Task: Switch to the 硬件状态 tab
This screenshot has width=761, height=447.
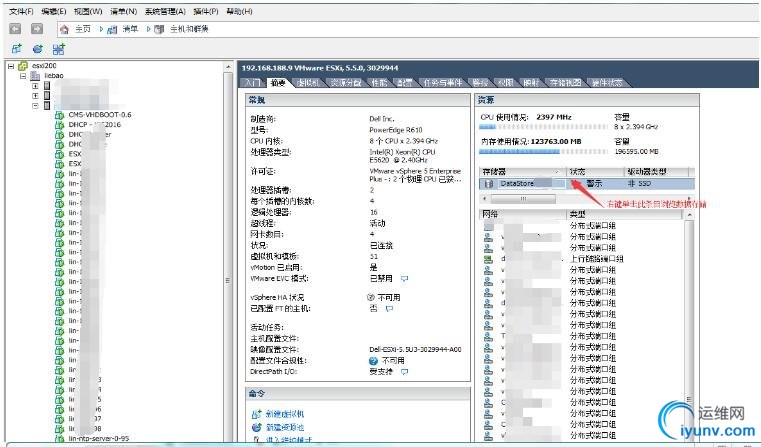Action: coord(607,83)
